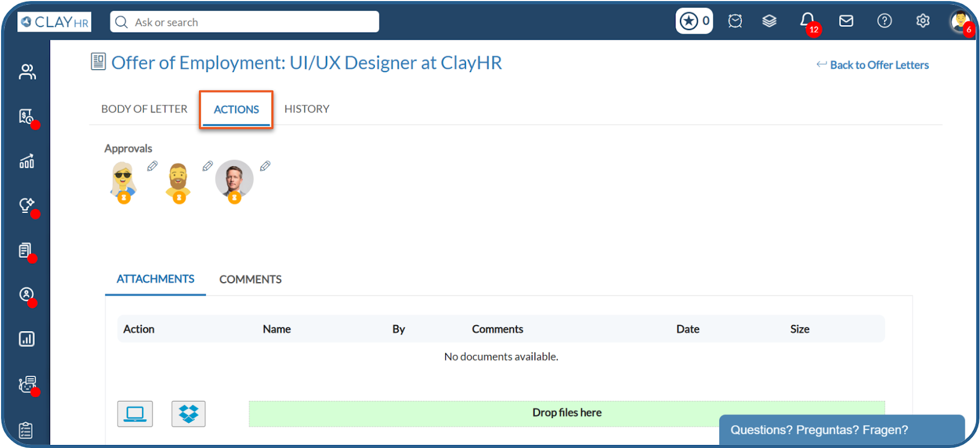
Task: Edit the third approver with pencil icon
Action: [x=265, y=166]
